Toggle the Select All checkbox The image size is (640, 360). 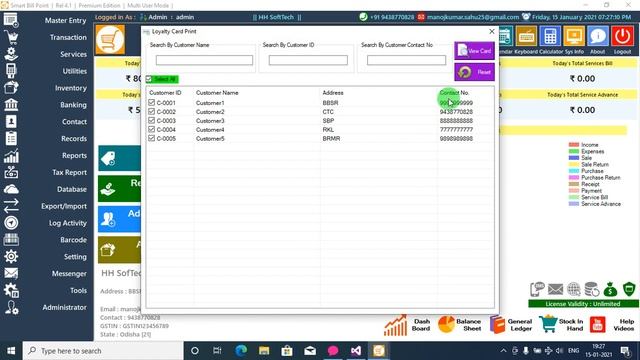[149, 79]
